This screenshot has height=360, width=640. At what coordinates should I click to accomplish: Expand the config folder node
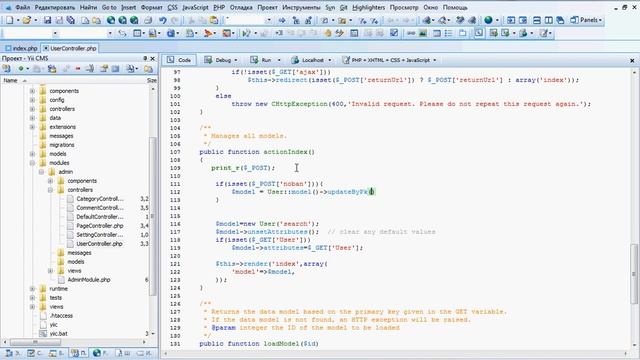click(x=32, y=100)
